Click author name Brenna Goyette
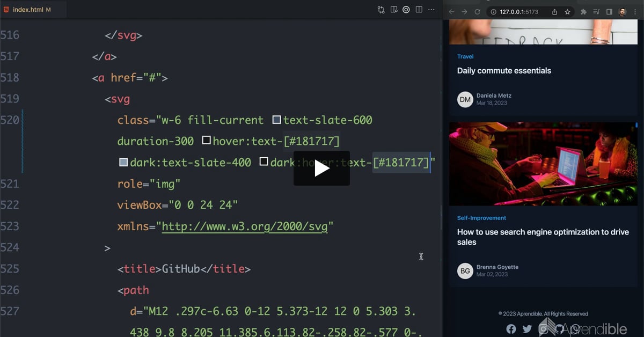 click(x=497, y=267)
